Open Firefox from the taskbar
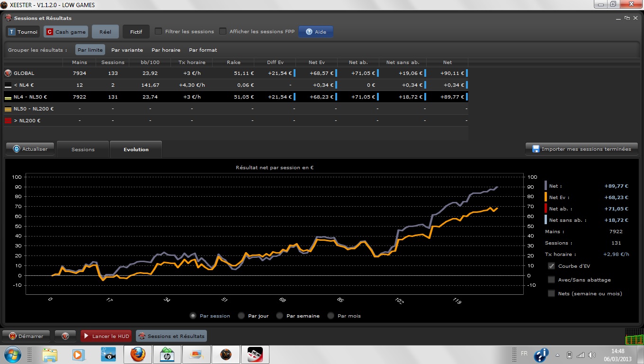The width and height of the screenshot is (644, 364). pyautogui.click(x=138, y=354)
